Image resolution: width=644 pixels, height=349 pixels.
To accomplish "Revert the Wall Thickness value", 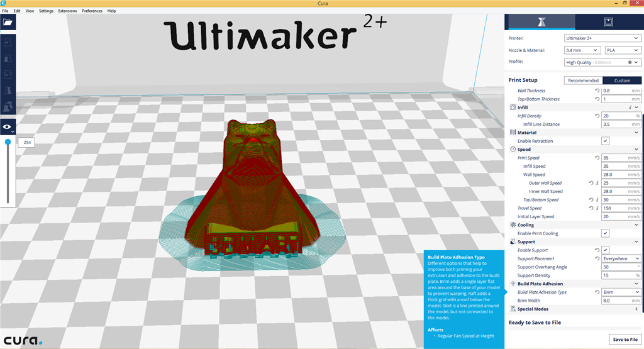I will pos(597,91).
